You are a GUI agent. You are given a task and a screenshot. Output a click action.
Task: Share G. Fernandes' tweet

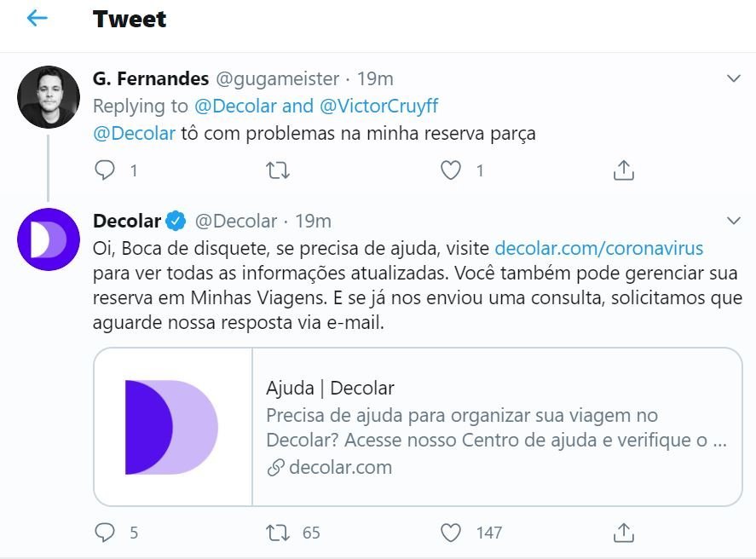(624, 170)
